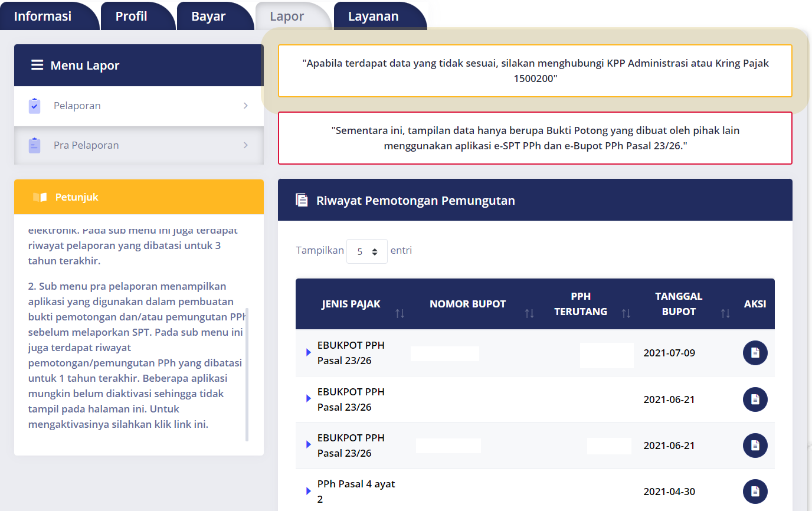This screenshot has height=511, width=812.
Task: Open the Tampilkan entries dropdown
Action: [x=367, y=251]
